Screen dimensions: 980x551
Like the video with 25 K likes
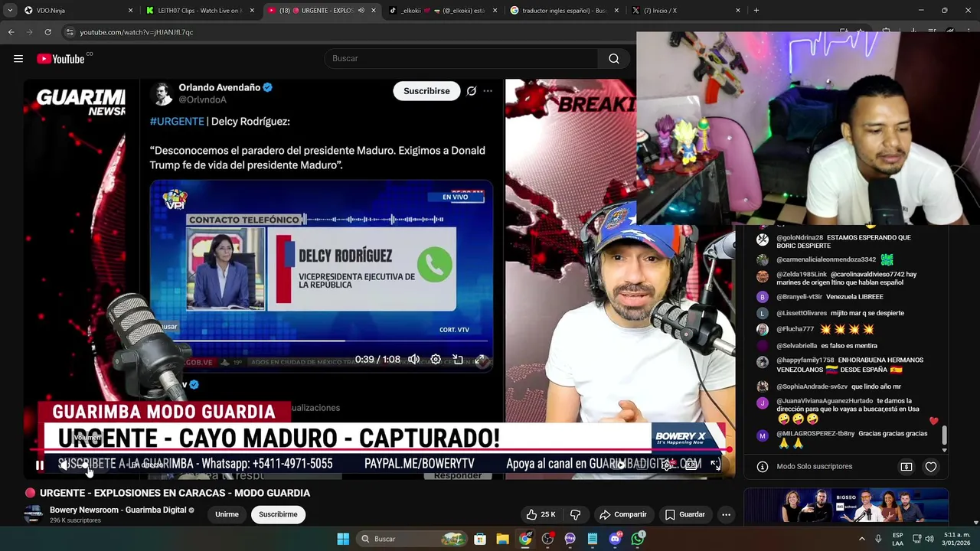coord(541,514)
